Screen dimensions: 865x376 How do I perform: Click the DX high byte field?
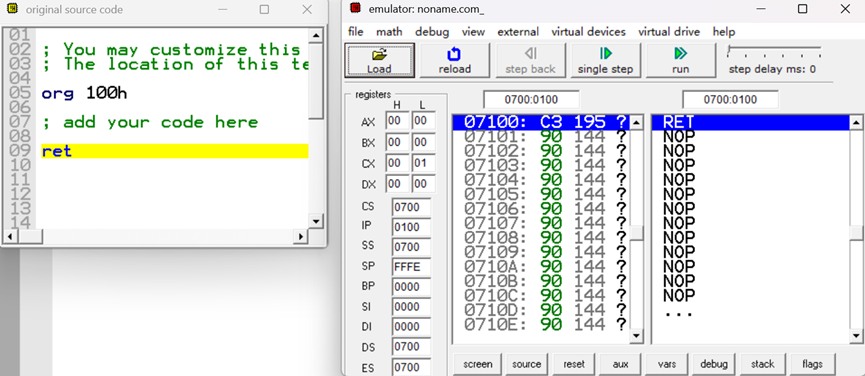pyautogui.click(x=397, y=184)
